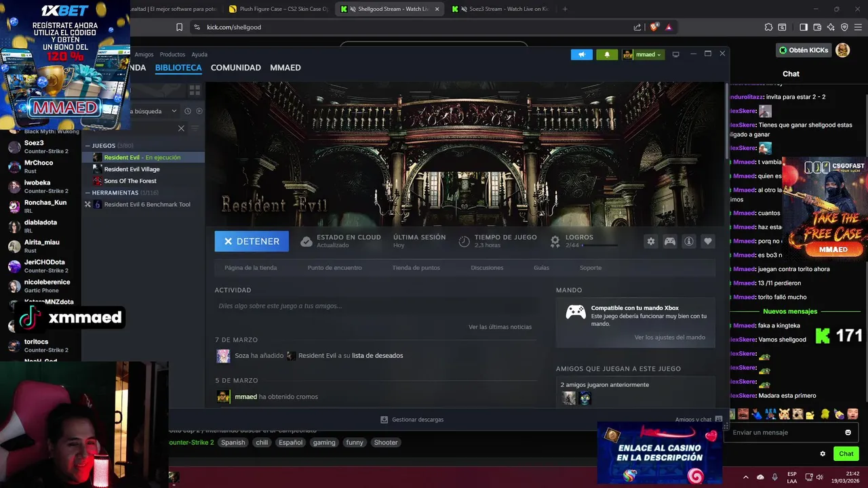Collapse the JUEGOS category
Image resolution: width=868 pixels, height=488 pixels.
87,146
